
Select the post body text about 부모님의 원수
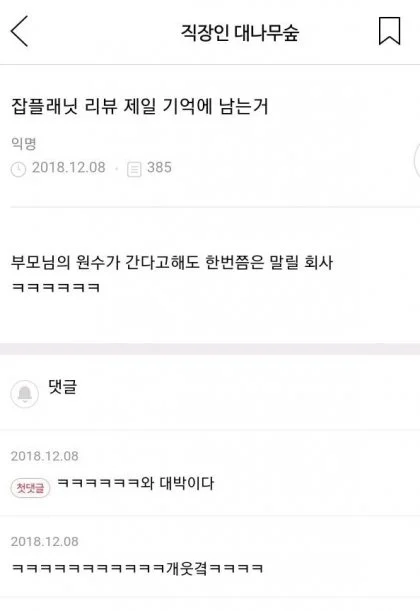(172, 262)
